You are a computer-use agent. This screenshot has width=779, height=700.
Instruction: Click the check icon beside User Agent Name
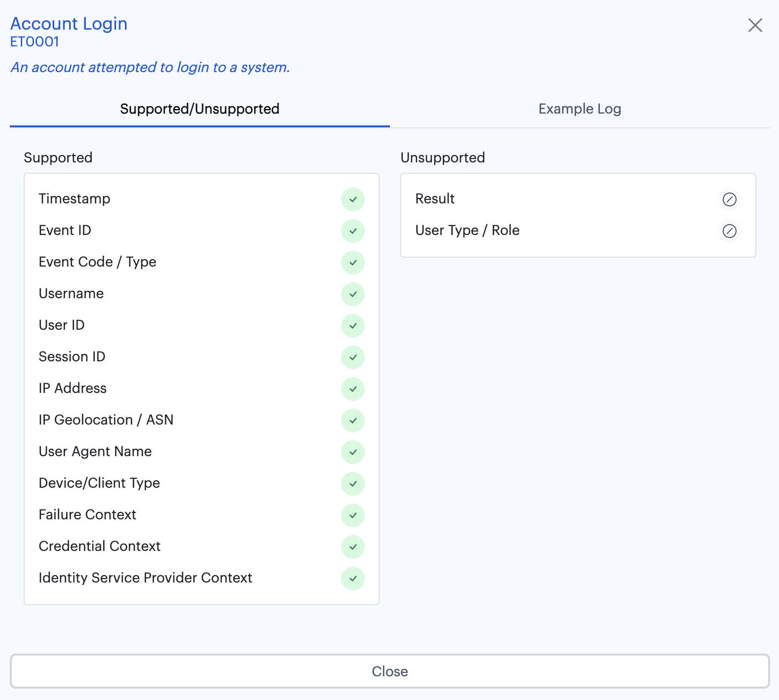point(353,452)
